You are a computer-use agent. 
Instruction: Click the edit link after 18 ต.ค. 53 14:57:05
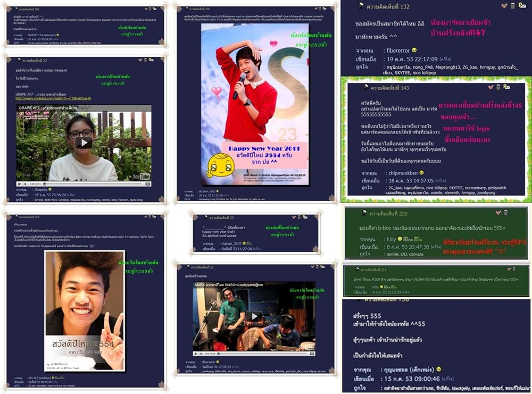(440, 181)
